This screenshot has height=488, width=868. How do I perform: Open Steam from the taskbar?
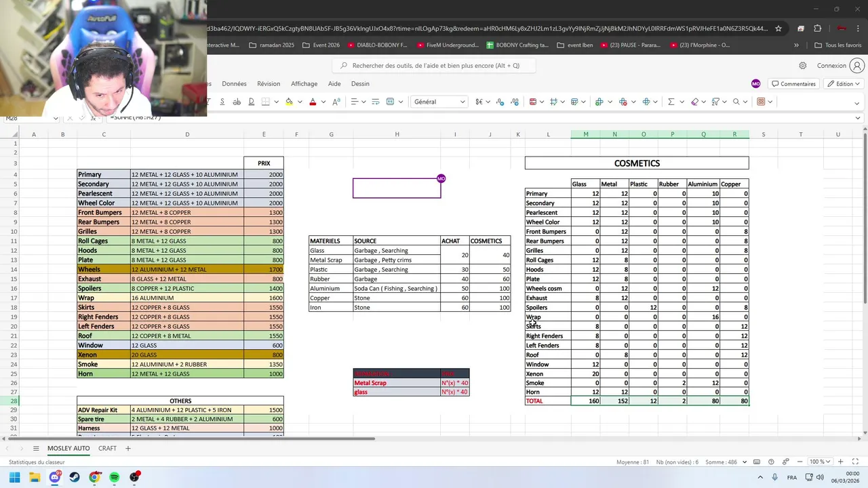(x=75, y=477)
